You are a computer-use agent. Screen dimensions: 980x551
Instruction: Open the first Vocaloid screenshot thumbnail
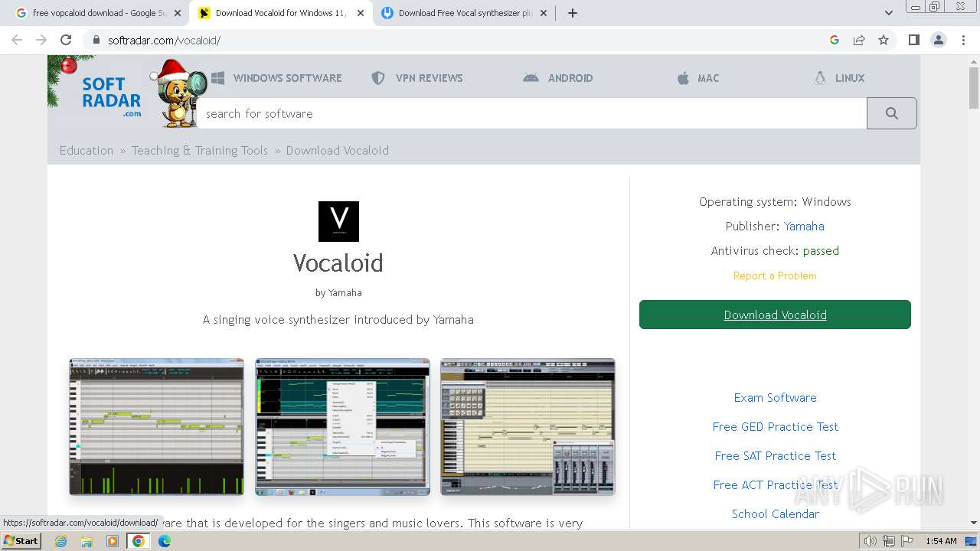click(157, 426)
